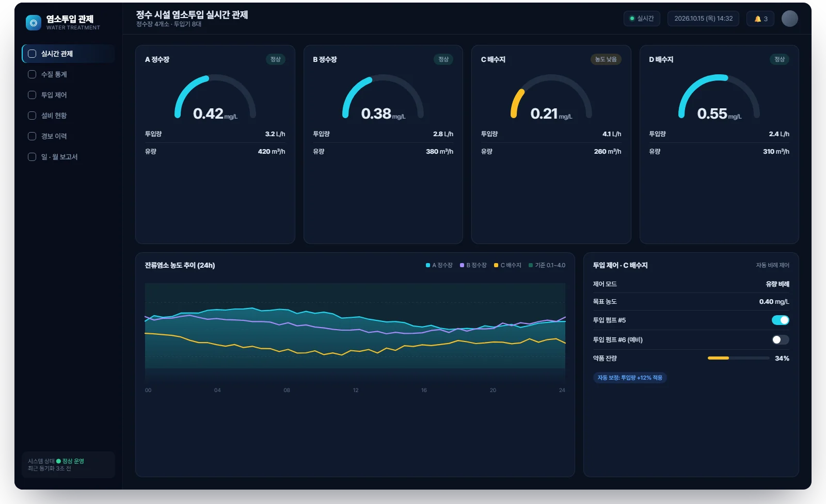Click 유량 비례 control mode value
826x504 pixels.
click(777, 284)
